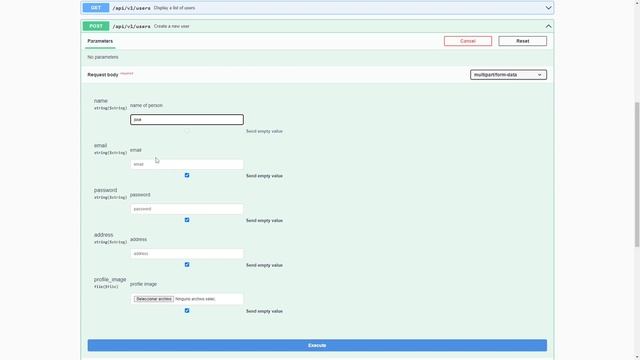This screenshot has height=360, width=640.
Task: Click the POST method badge
Action: coord(96,26)
